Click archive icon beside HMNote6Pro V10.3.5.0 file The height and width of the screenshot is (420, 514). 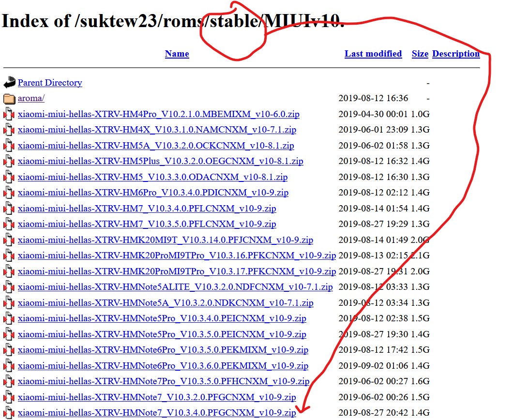tap(9, 350)
